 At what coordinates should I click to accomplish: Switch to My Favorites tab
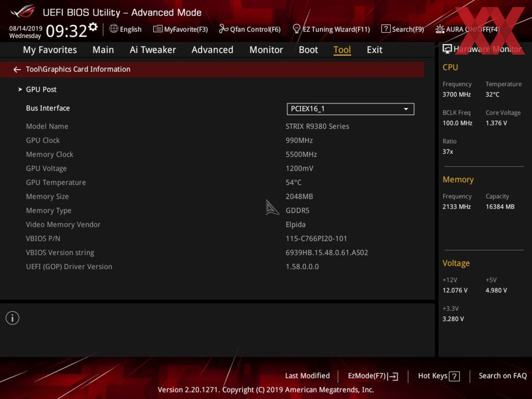pyautogui.click(x=50, y=50)
